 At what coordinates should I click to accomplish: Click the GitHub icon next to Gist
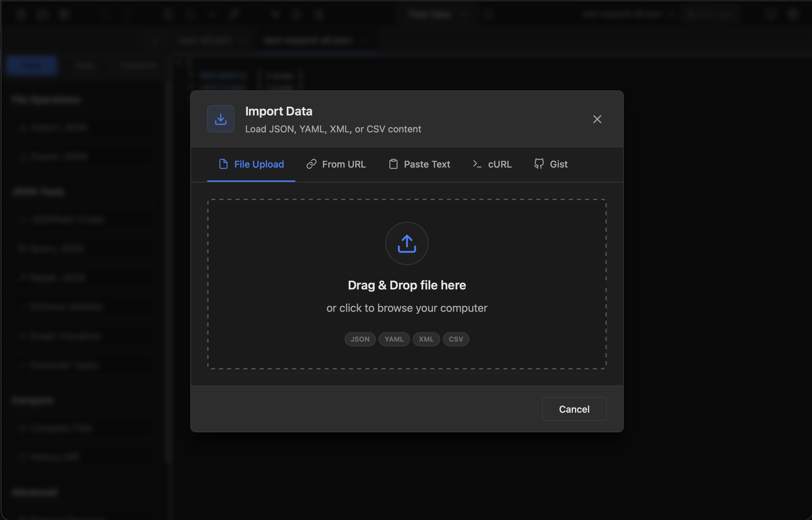(x=539, y=164)
